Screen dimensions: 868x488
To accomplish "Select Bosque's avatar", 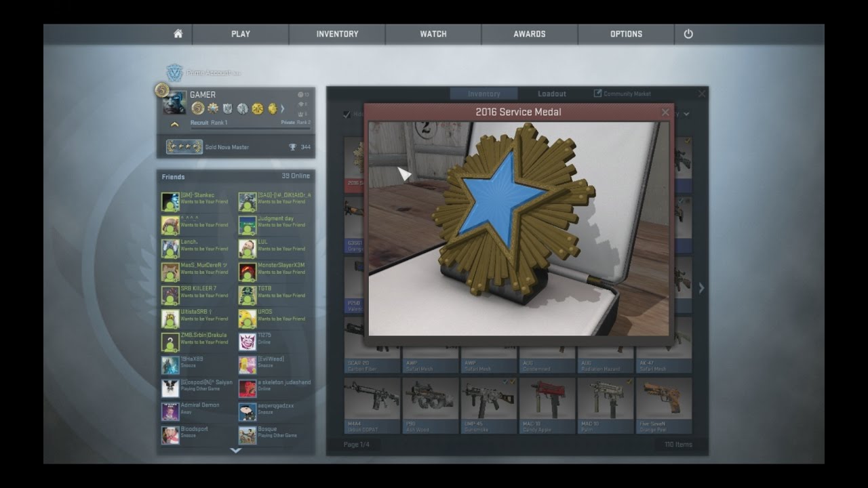I will pyautogui.click(x=248, y=435).
